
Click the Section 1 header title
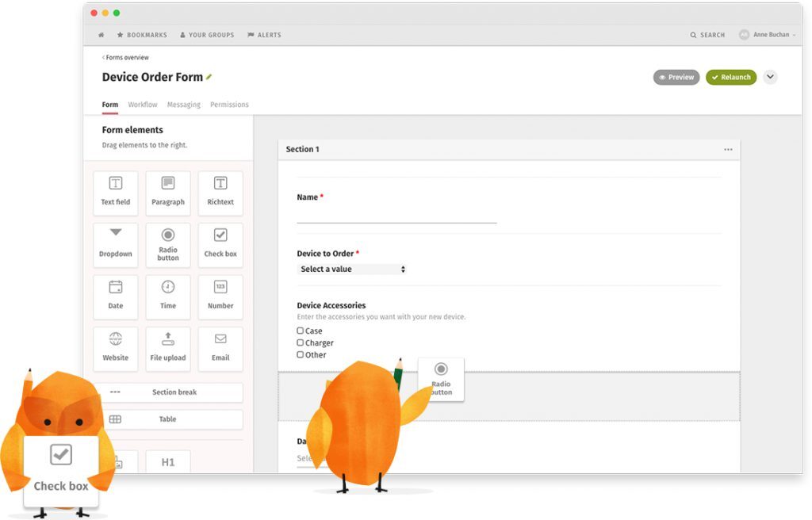tap(302, 149)
